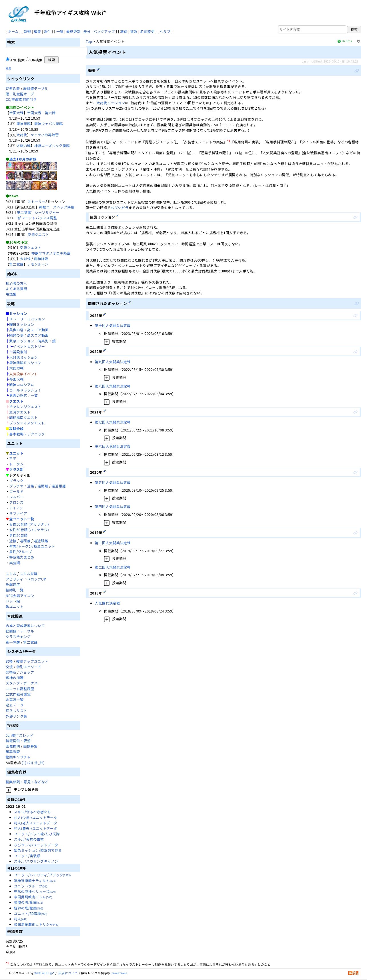Expand 投票期間 under 第六回人気闘兵決定戦
Image resolution: width=367 pixels, height=980 pixels.
[107, 463]
